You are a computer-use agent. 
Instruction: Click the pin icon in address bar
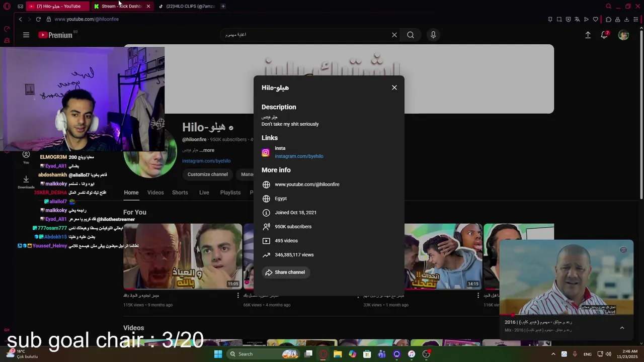pos(550,19)
